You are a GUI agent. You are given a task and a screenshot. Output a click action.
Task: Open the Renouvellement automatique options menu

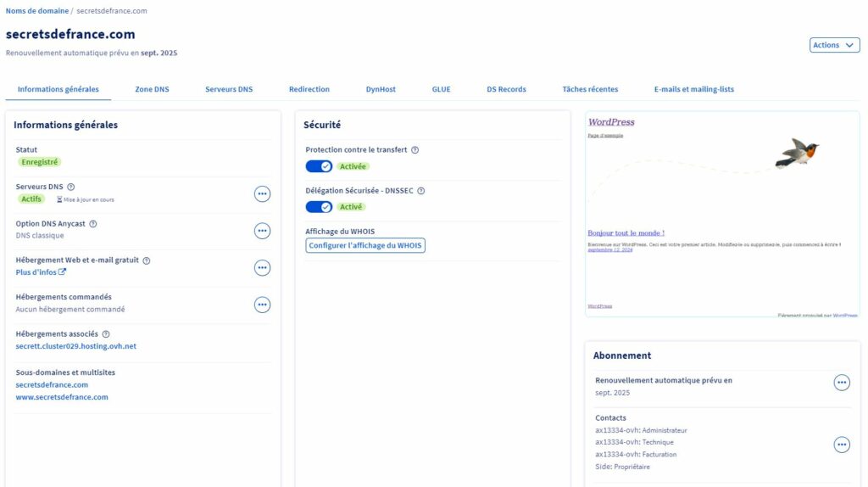click(842, 383)
